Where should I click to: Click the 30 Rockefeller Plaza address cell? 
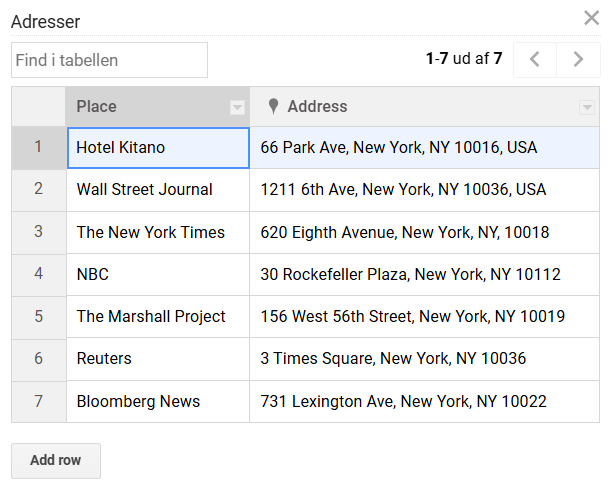(x=424, y=274)
